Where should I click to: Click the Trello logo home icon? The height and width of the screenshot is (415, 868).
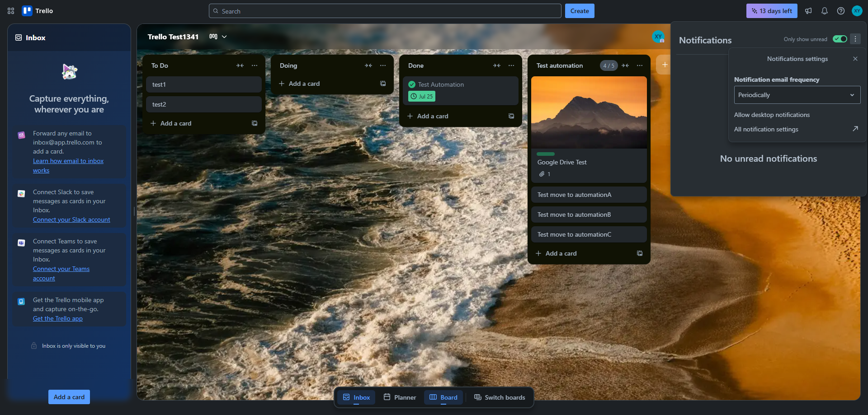[x=27, y=11]
